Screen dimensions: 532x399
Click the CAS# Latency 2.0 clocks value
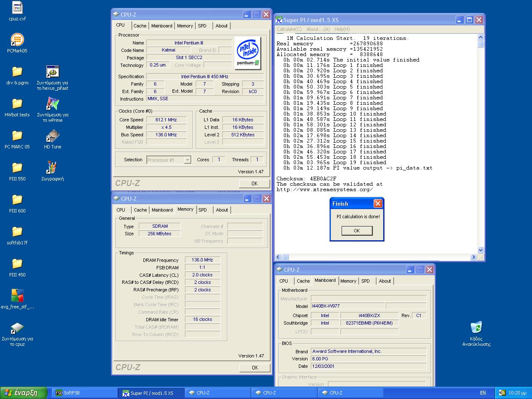tap(202, 275)
